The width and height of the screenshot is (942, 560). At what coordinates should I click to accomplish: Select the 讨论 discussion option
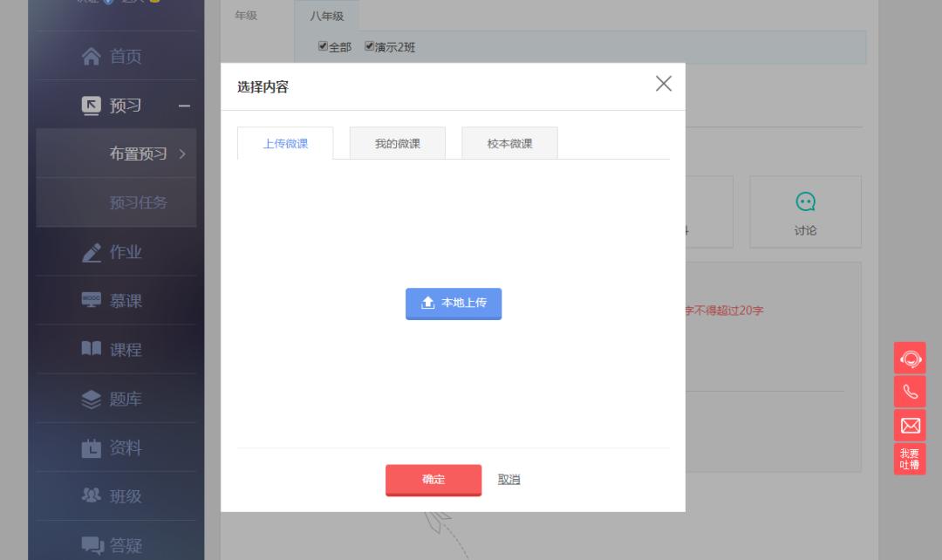click(x=805, y=211)
